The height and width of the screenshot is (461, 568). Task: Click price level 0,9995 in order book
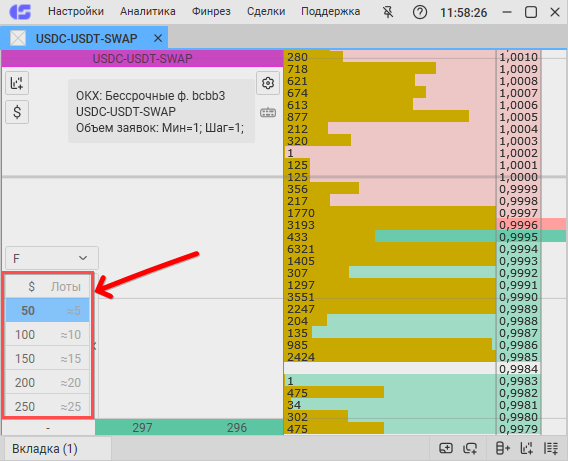click(x=518, y=237)
